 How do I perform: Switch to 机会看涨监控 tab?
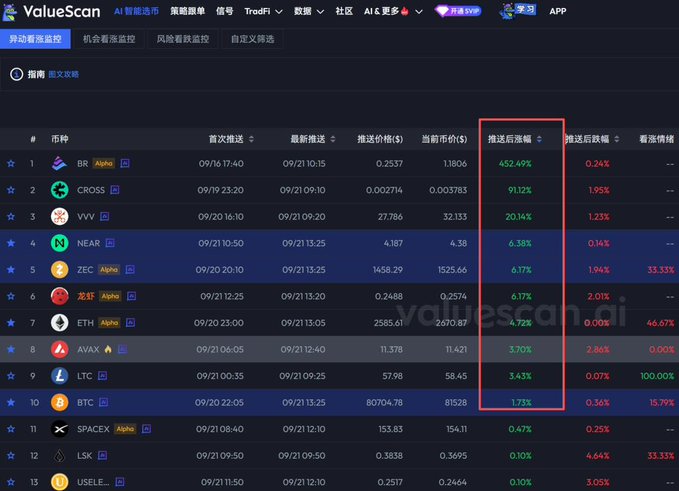click(x=109, y=39)
